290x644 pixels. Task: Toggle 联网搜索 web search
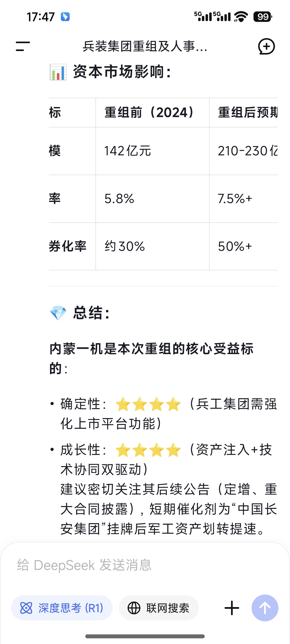point(159,608)
